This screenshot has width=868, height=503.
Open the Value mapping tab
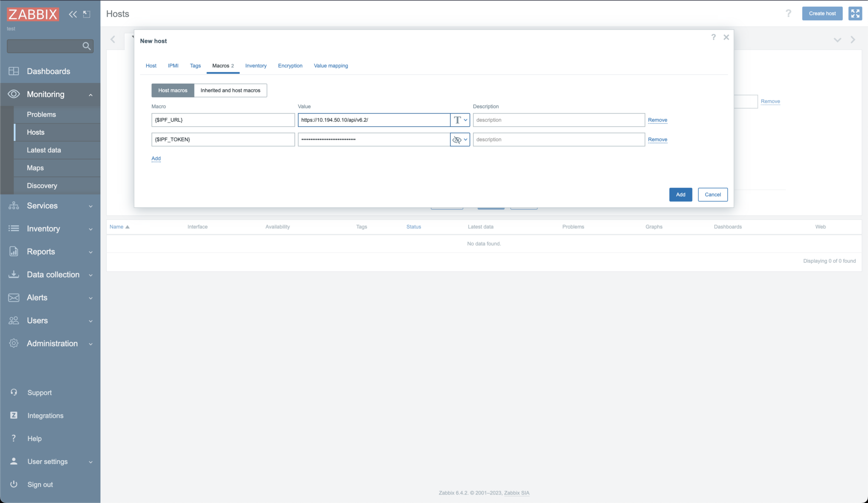[x=330, y=66]
